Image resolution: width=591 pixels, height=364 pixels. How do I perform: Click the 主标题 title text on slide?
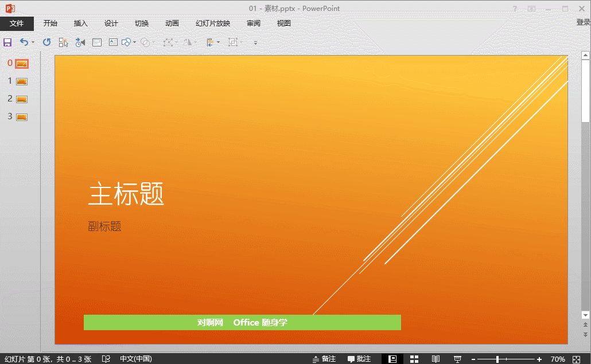[x=126, y=194]
